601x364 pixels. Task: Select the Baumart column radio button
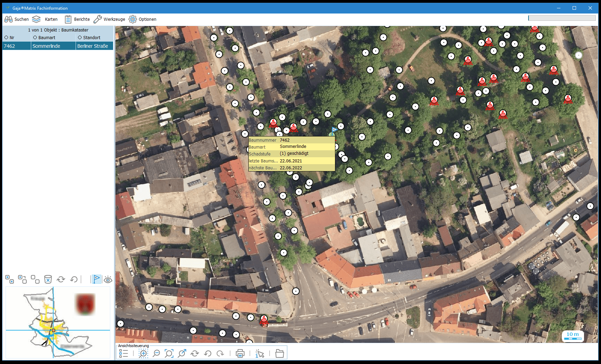click(x=35, y=37)
